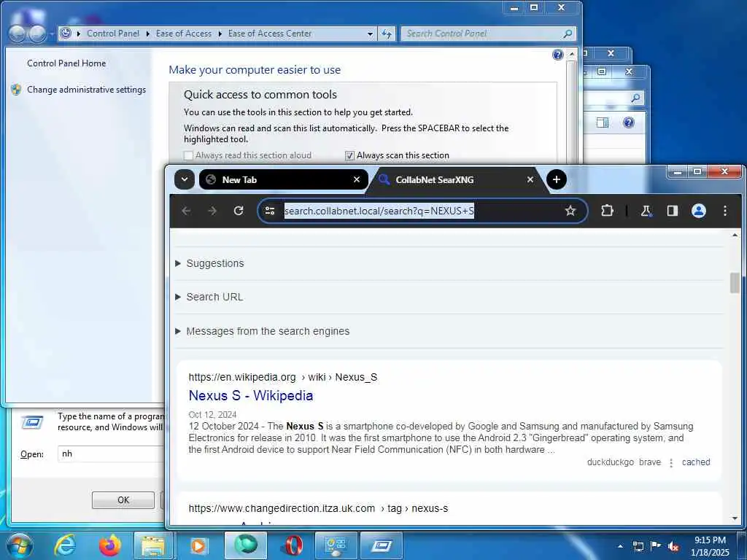
Task: Open Opera browser on the taskbar
Action: [x=294, y=545]
